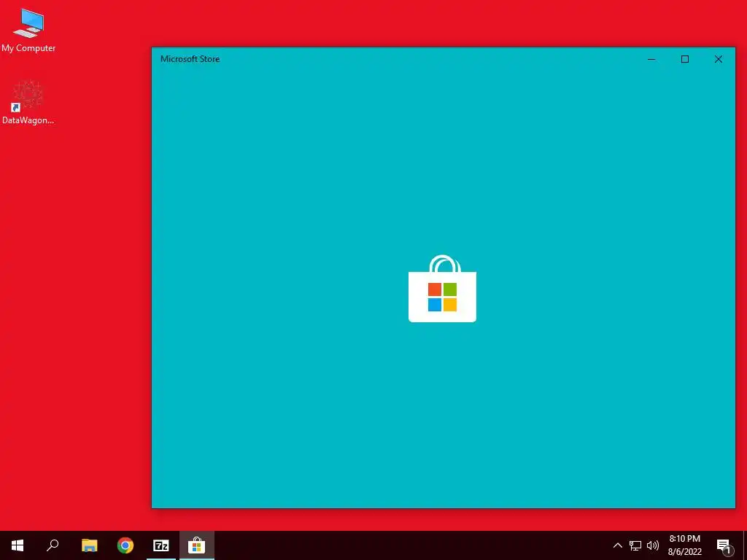The height and width of the screenshot is (560, 747).
Task: Maximize the Microsoft Store window
Action: 684,59
